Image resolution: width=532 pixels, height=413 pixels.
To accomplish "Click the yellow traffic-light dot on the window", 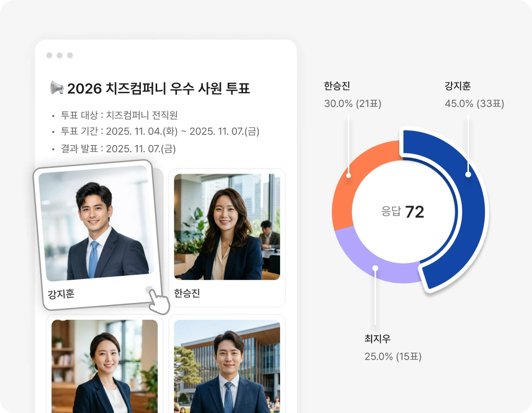I will click(59, 55).
